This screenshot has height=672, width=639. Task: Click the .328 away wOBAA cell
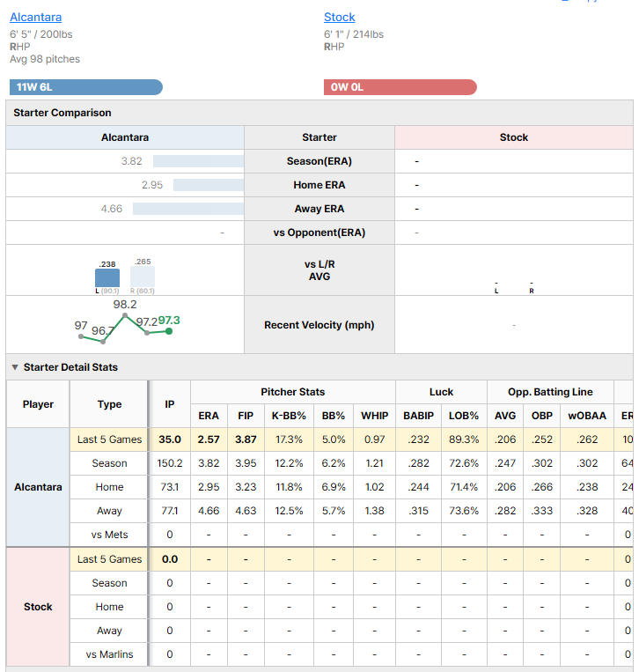click(587, 511)
